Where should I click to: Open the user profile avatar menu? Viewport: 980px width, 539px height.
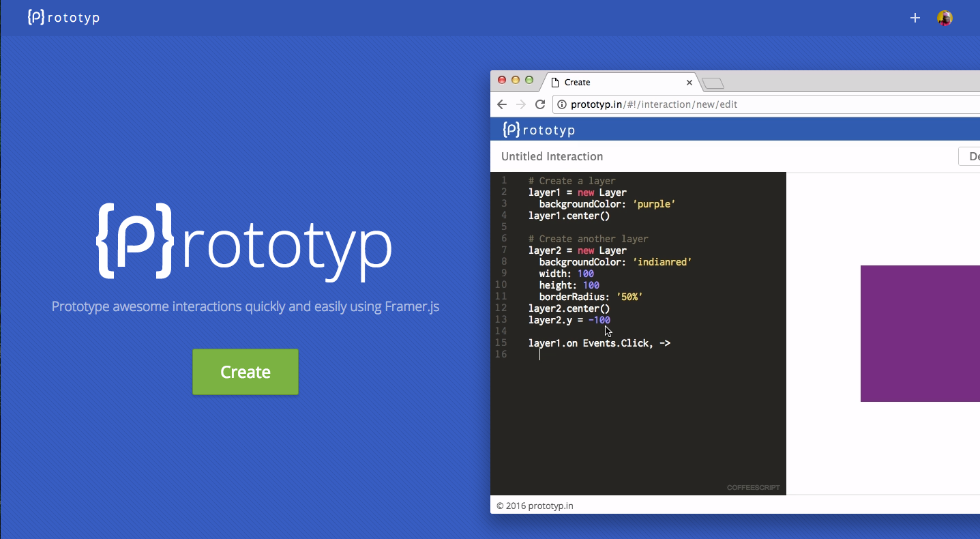coord(945,18)
